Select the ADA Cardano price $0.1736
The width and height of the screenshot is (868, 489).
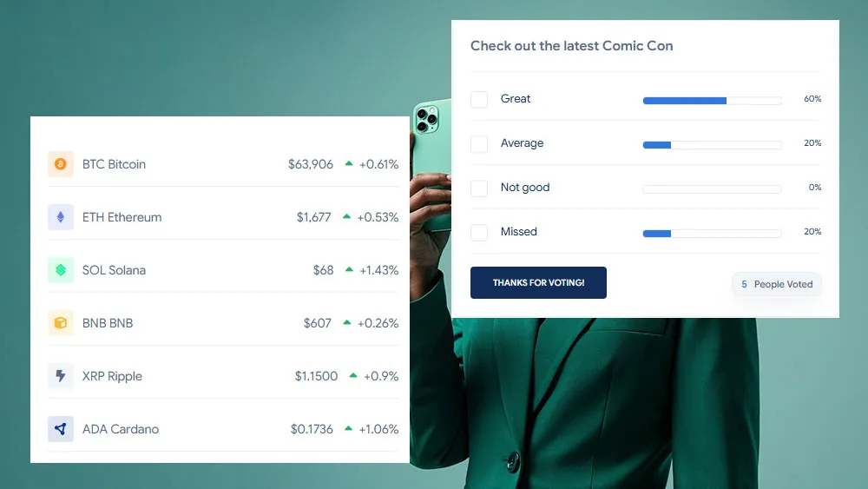(x=312, y=429)
